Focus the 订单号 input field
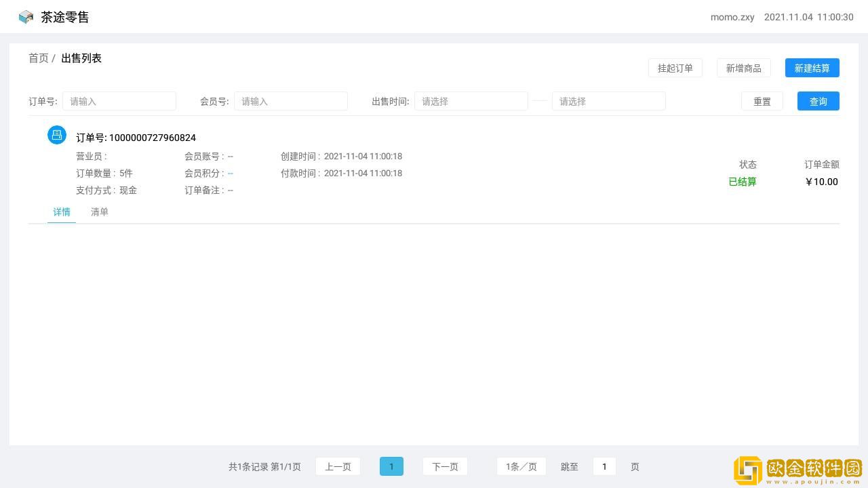 click(x=119, y=101)
